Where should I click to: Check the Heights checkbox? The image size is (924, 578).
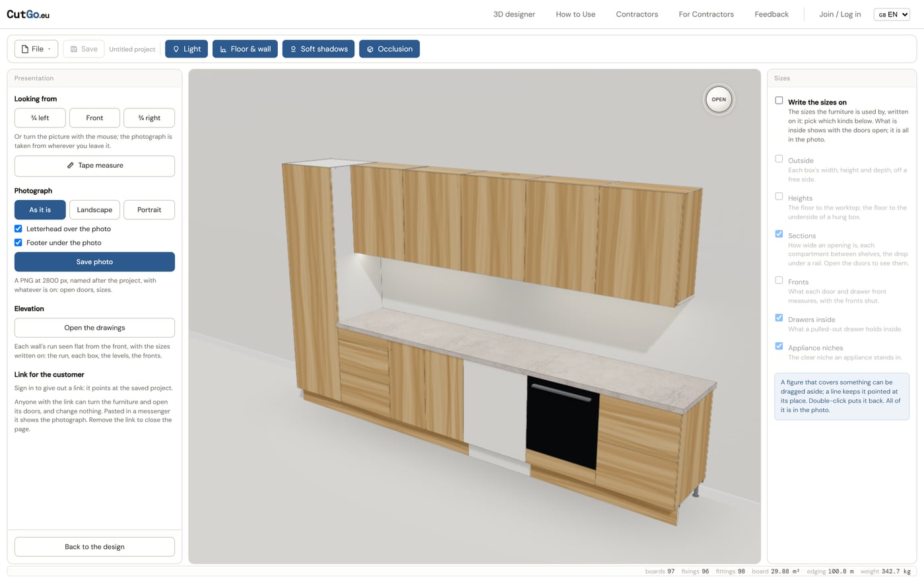coord(779,196)
